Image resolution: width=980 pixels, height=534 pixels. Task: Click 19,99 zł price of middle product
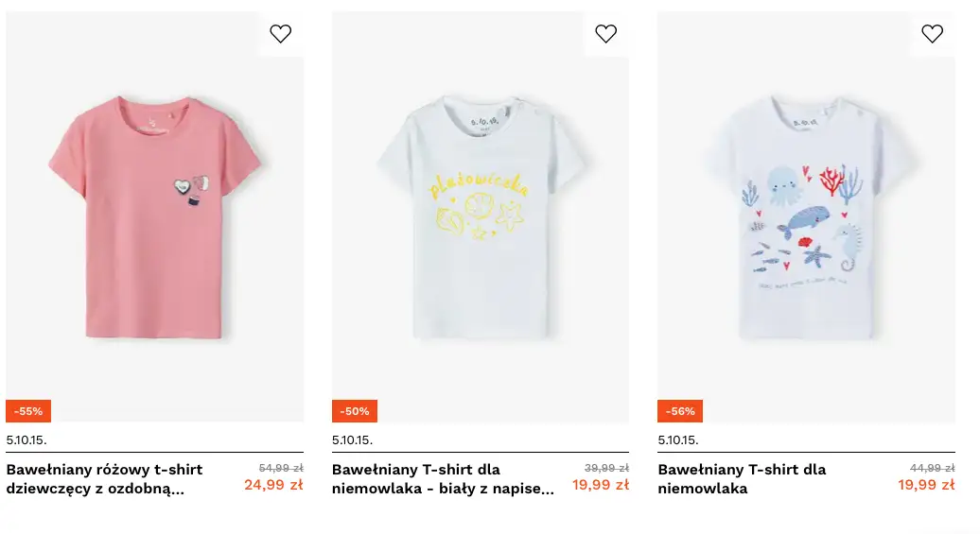coord(600,485)
